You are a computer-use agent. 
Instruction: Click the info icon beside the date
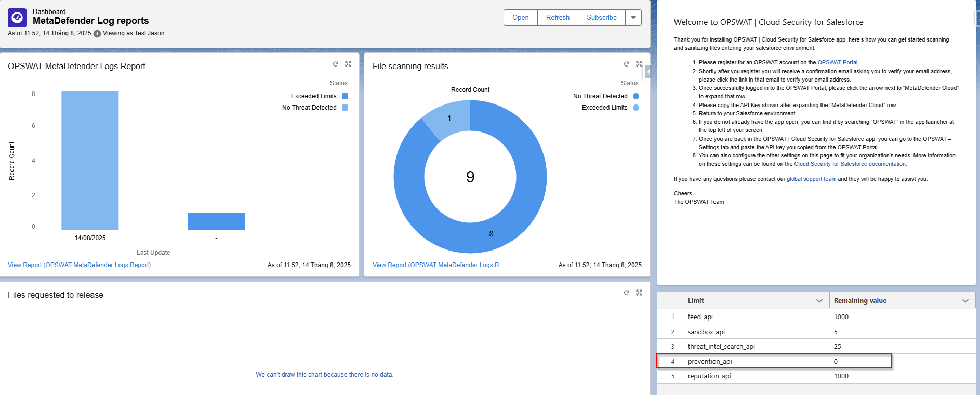coord(97,34)
